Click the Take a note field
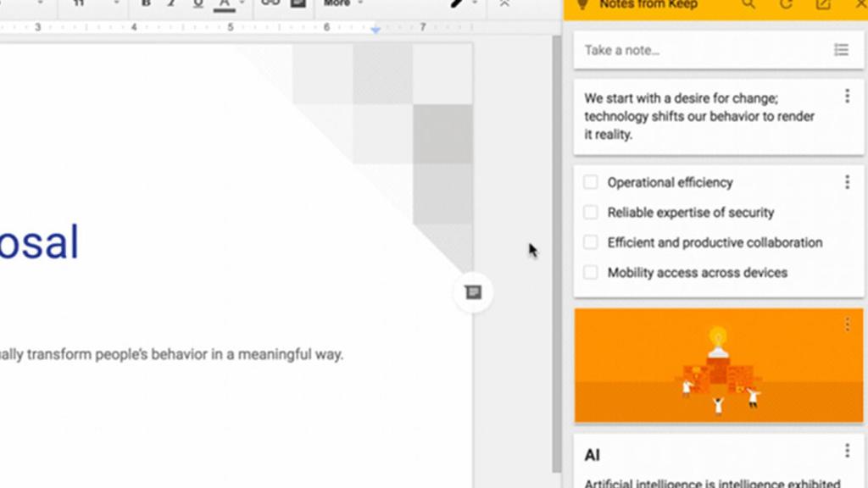The image size is (868, 488). [x=695, y=50]
